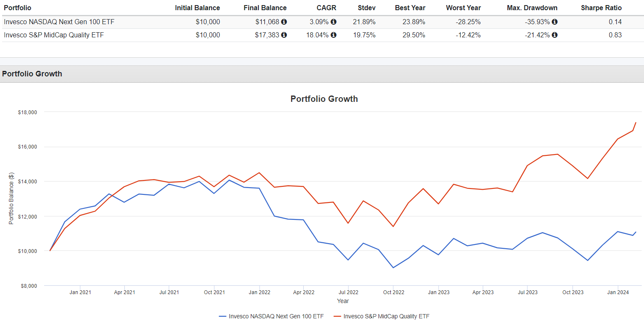Click the $18,000 y-axis label
Viewport: 644px width, 323px height.
pyautogui.click(x=28, y=112)
